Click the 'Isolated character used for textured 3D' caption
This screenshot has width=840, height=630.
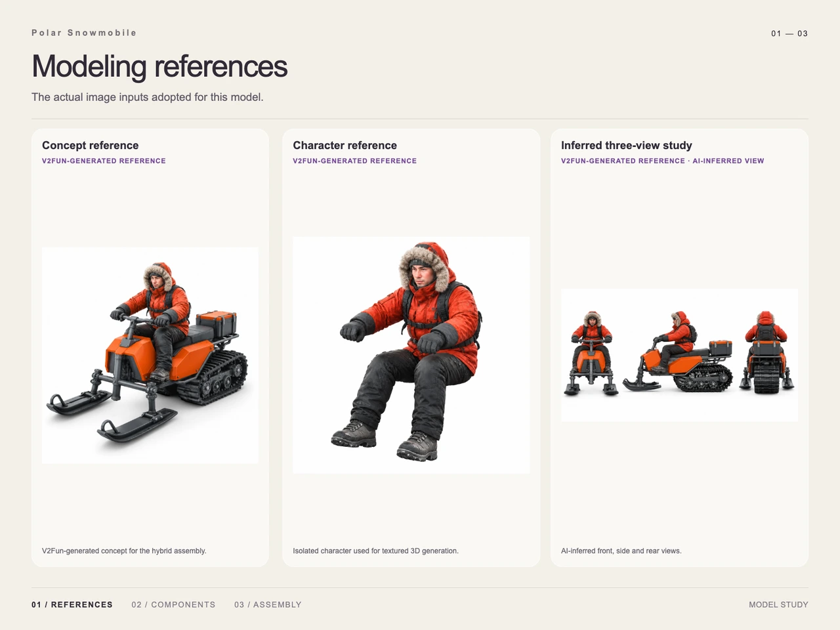(x=375, y=551)
